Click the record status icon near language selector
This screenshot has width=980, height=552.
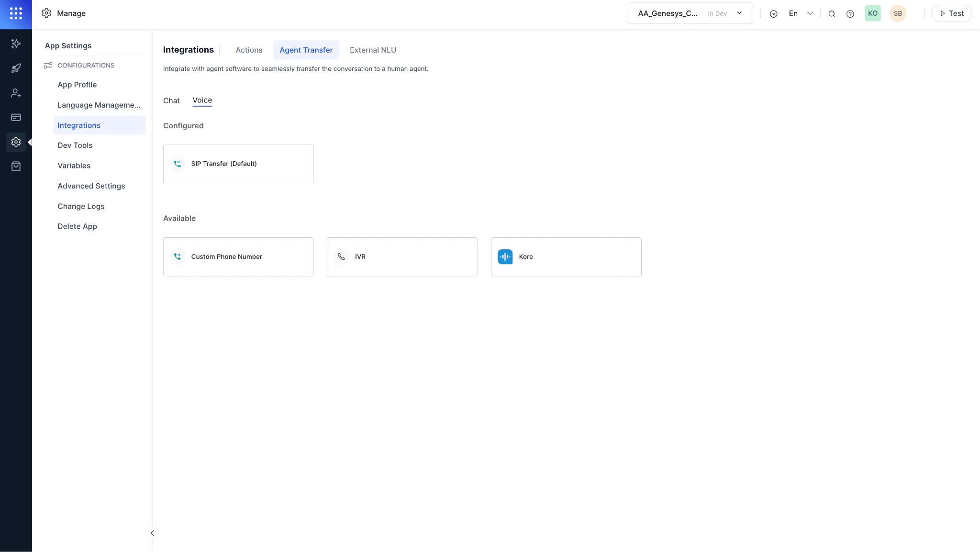point(773,13)
